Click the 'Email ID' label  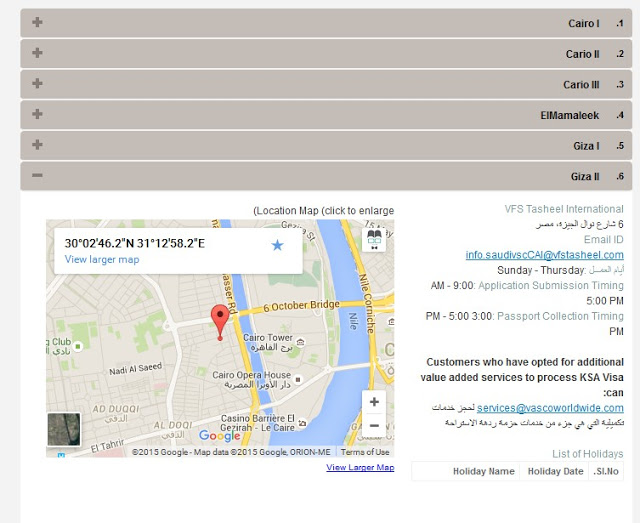point(604,240)
